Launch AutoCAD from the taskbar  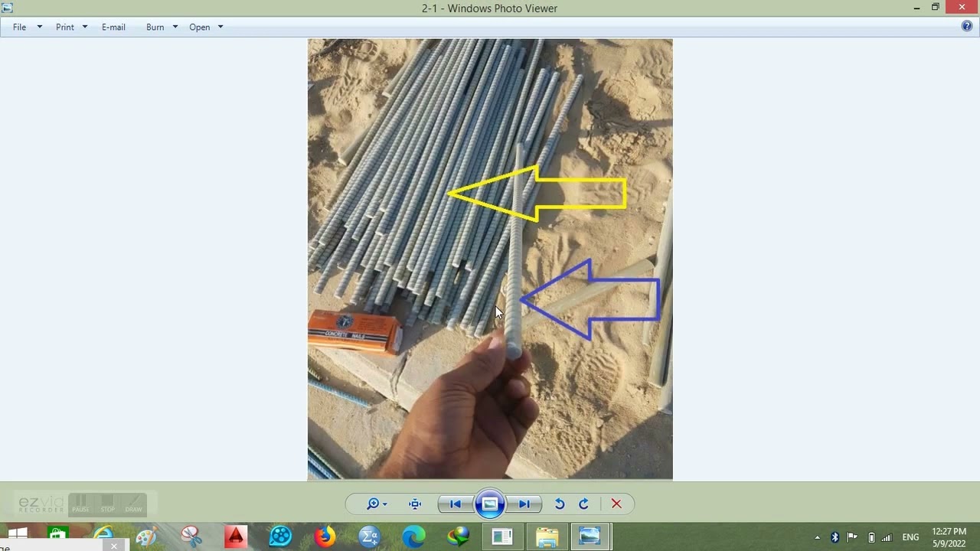coord(235,536)
